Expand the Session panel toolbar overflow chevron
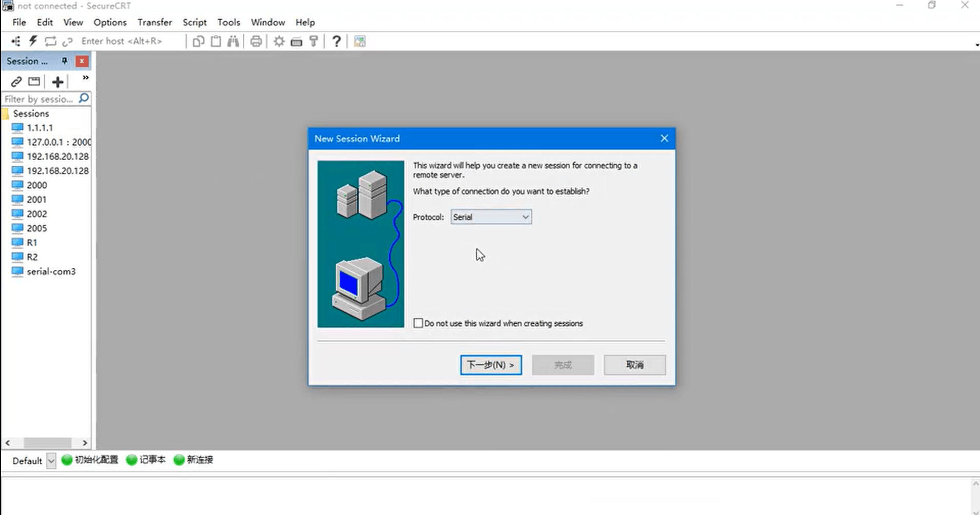 85,77
